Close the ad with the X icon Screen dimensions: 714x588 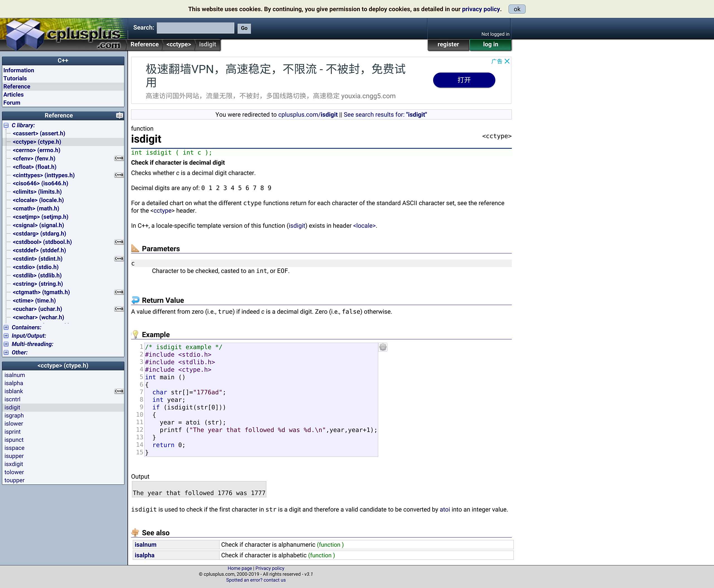(x=507, y=61)
